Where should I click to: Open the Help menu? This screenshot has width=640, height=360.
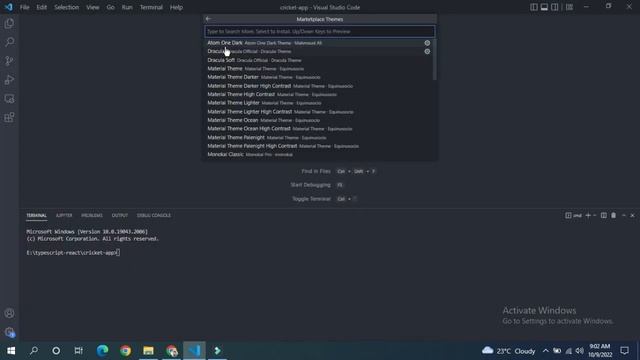coord(176,7)
